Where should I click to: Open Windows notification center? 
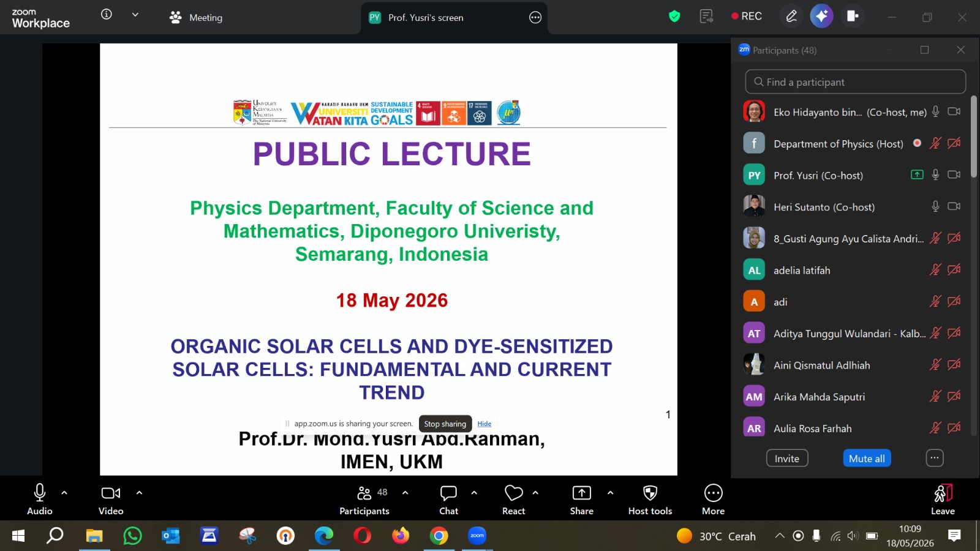coord(954,536)
